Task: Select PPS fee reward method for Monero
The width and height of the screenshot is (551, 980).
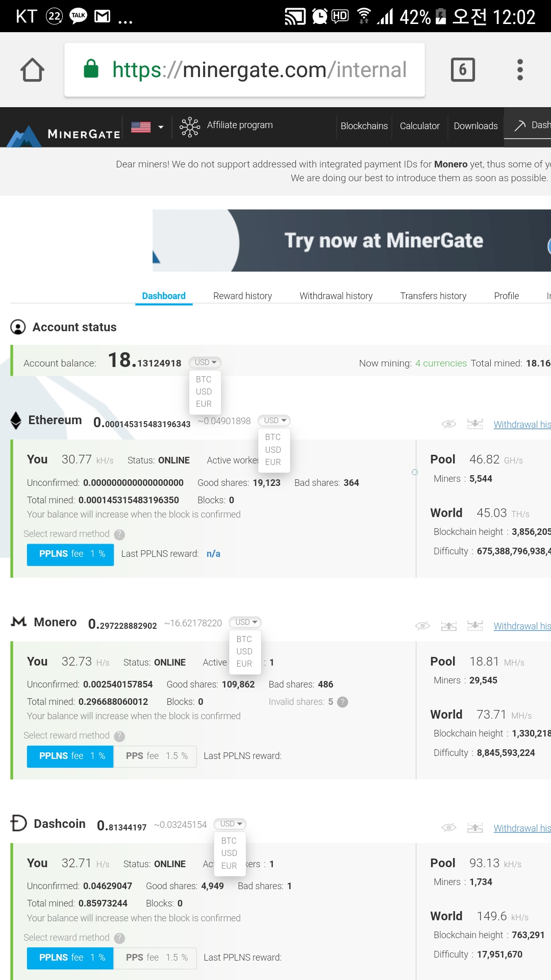Action: 156,756
